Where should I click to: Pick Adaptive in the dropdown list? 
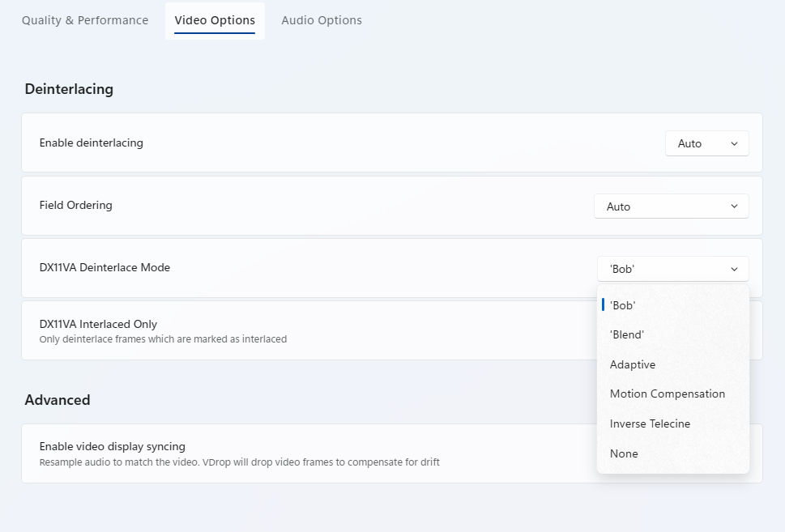point(633,364)
